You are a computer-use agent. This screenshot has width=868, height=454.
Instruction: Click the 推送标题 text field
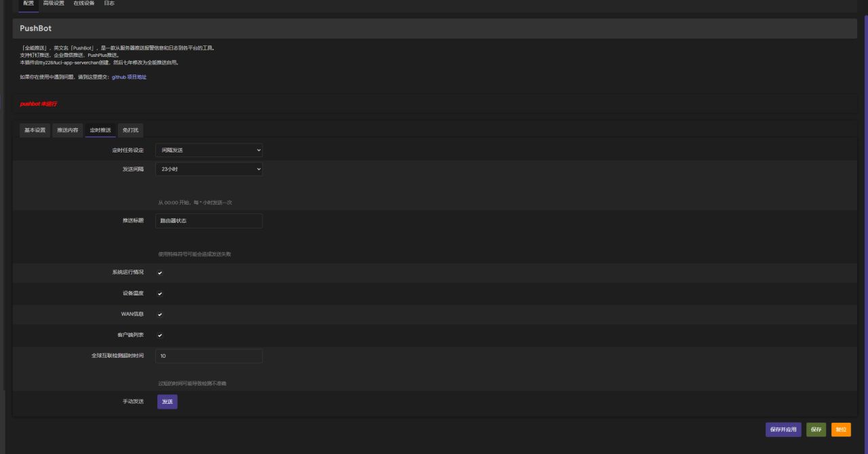pos(209,221)
